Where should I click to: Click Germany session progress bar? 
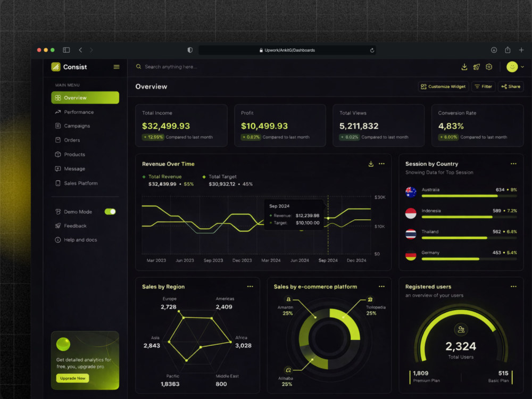tap(469, 259)
